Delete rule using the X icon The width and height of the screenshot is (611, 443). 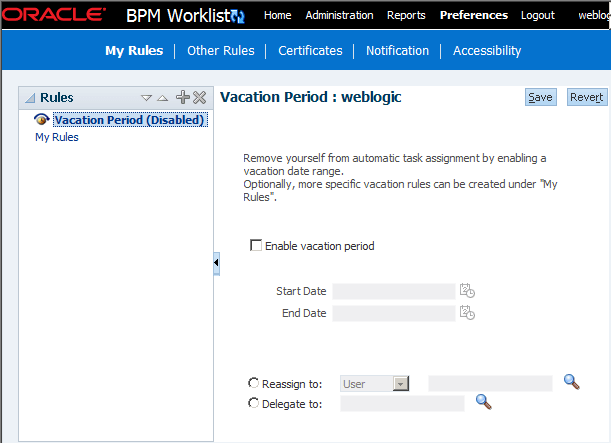[x=200, y=97]
